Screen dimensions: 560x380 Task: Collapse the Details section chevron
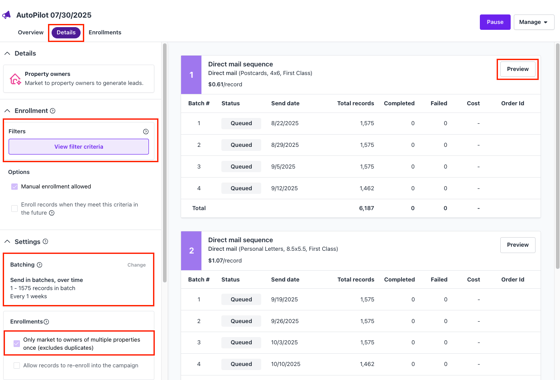click(7, 53)
